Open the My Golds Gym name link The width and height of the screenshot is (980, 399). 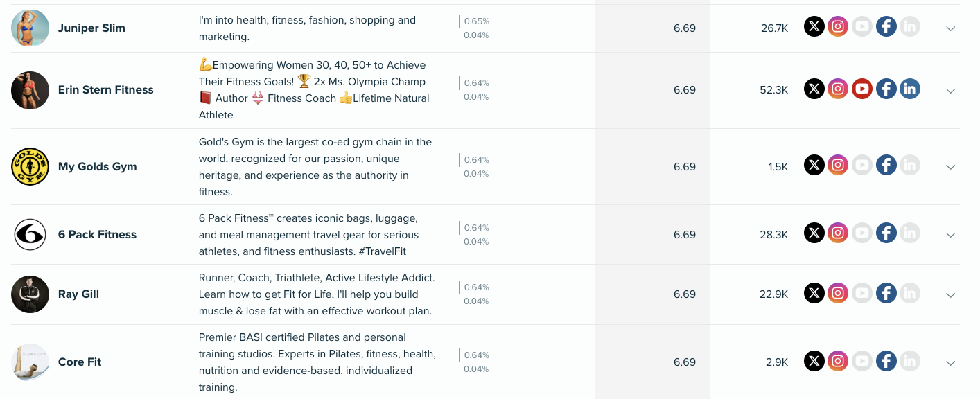click(x=98, y=166)
